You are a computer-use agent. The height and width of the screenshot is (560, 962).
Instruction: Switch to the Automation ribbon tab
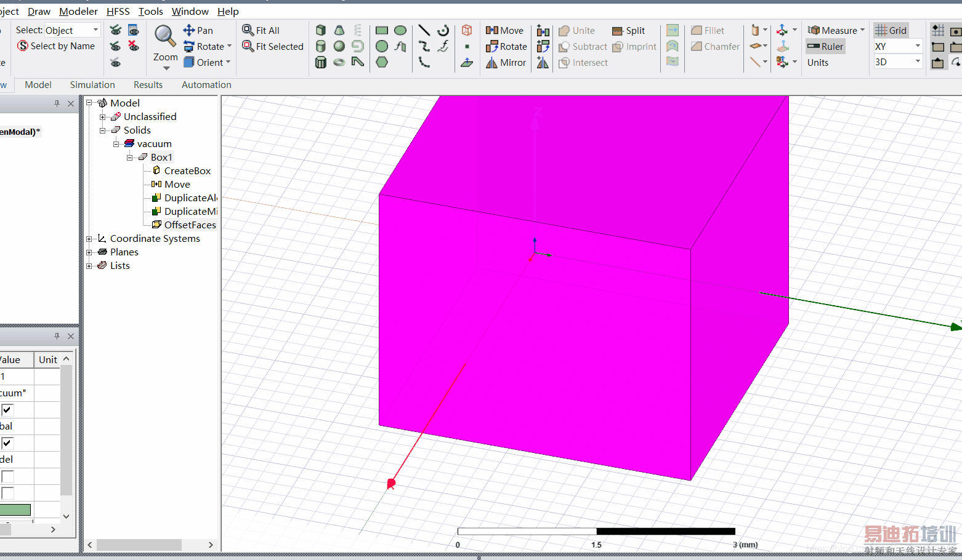pyautogui.click(x=206, y=85)
